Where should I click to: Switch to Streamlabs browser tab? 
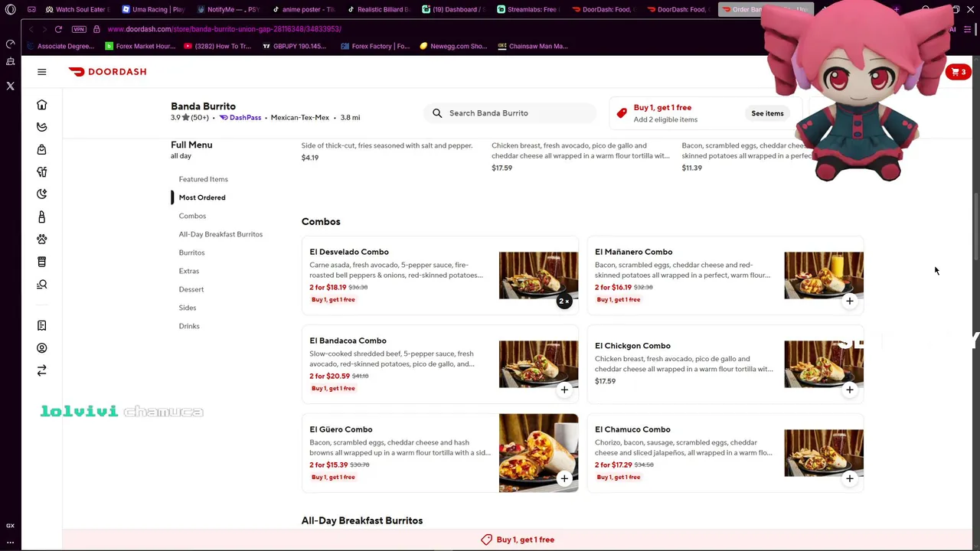pos(528,9)
